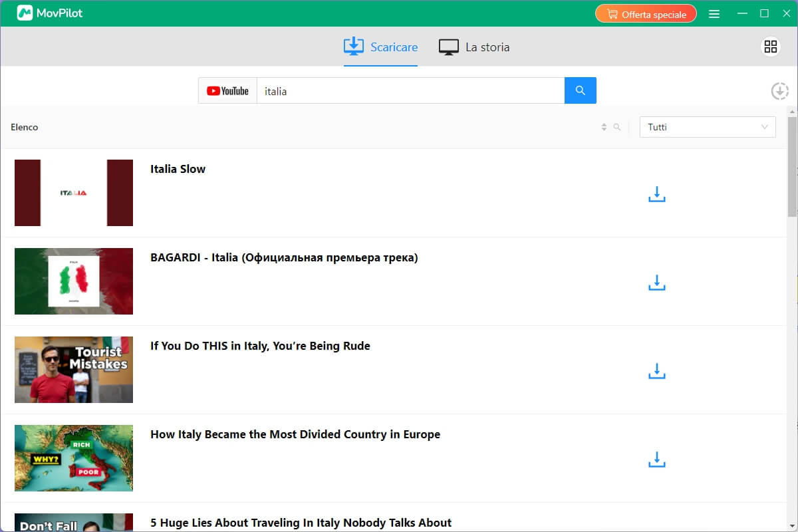Select the BAGARDI - Italia title text

pyautogui.click(x=284, y=257)
